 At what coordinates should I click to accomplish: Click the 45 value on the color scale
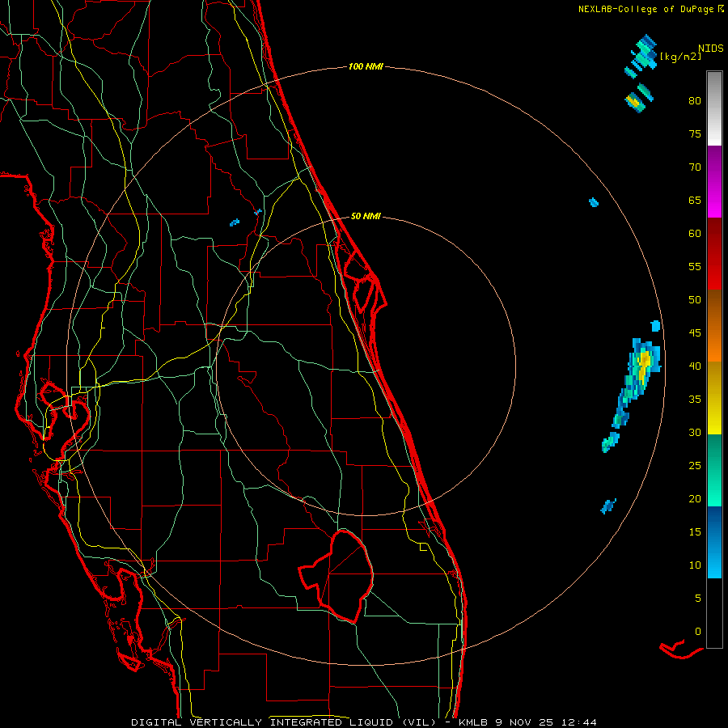[x=695, y=333]
